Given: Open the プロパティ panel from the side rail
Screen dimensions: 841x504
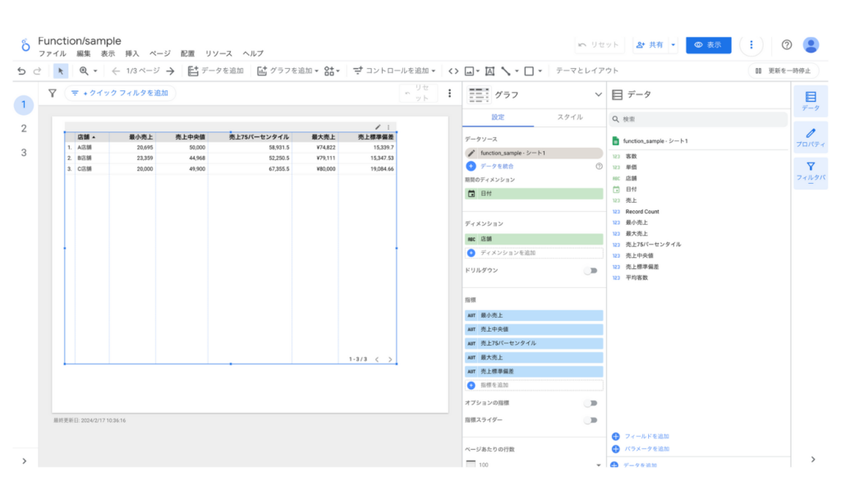Looking at the screenshot, I should tap(810, 137).
